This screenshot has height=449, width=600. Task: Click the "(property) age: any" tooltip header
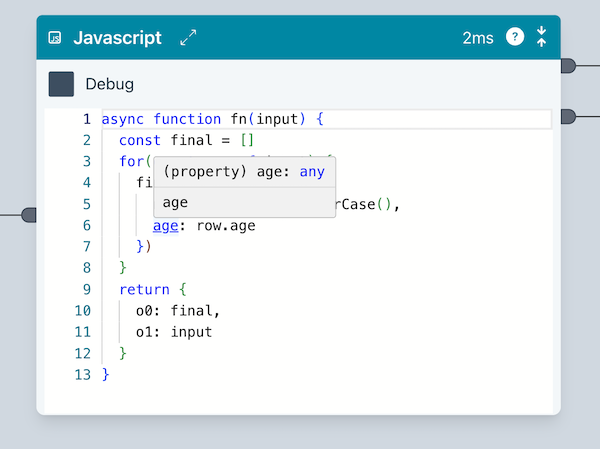coord(244,172)
